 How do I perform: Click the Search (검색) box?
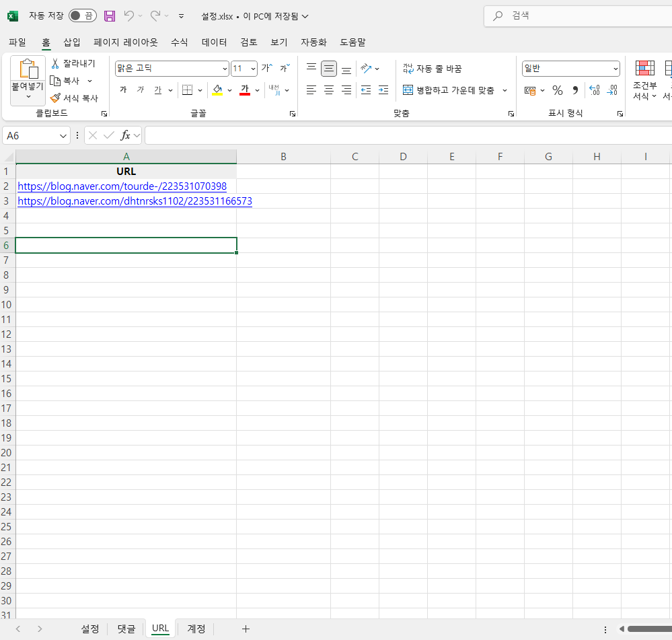(578, 15)
